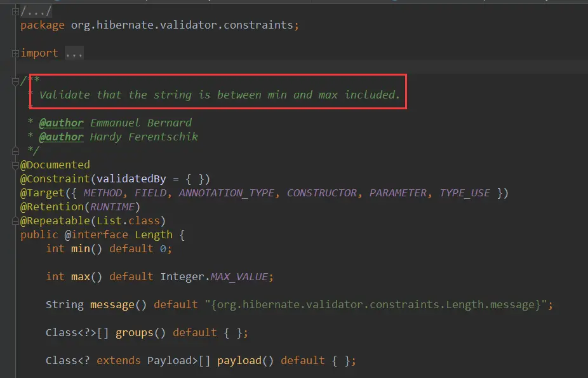Click the @Constraint annotation
Screen dimensions: 588x378
[55, 179]
